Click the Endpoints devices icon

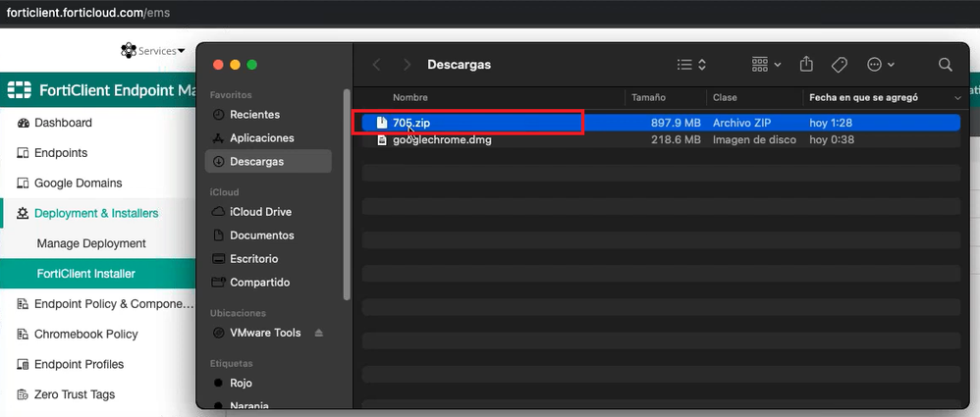tap(24, 153)
